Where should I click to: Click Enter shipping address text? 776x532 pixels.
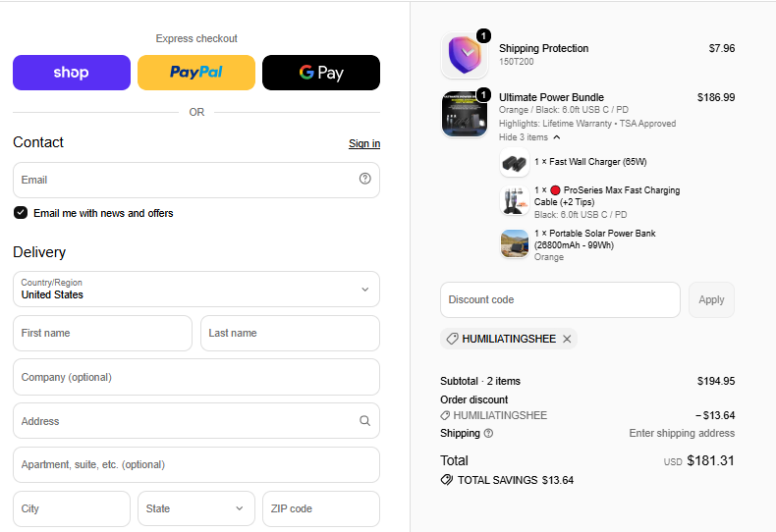point(682,433)
